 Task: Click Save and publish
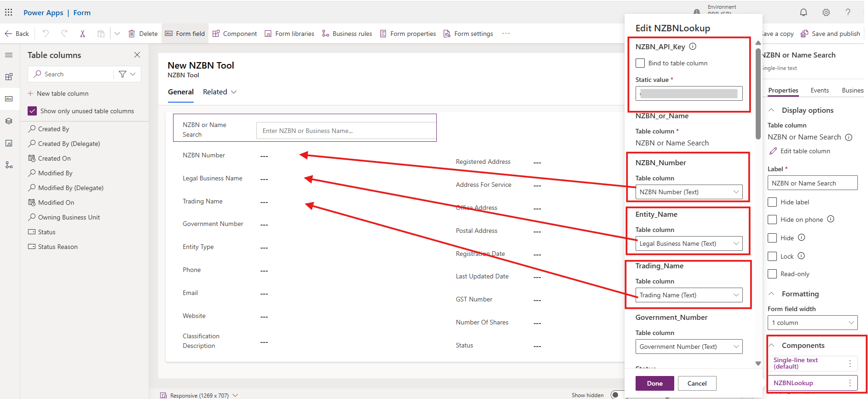click(831, 34)
